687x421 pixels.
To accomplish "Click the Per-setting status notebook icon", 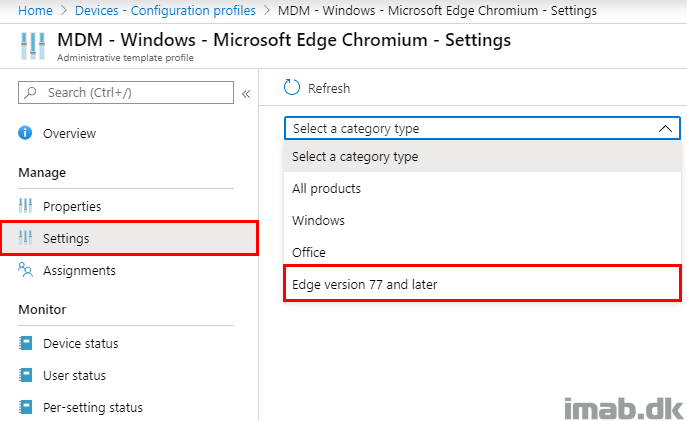I will pyautogui.click(x=25, y=407).
